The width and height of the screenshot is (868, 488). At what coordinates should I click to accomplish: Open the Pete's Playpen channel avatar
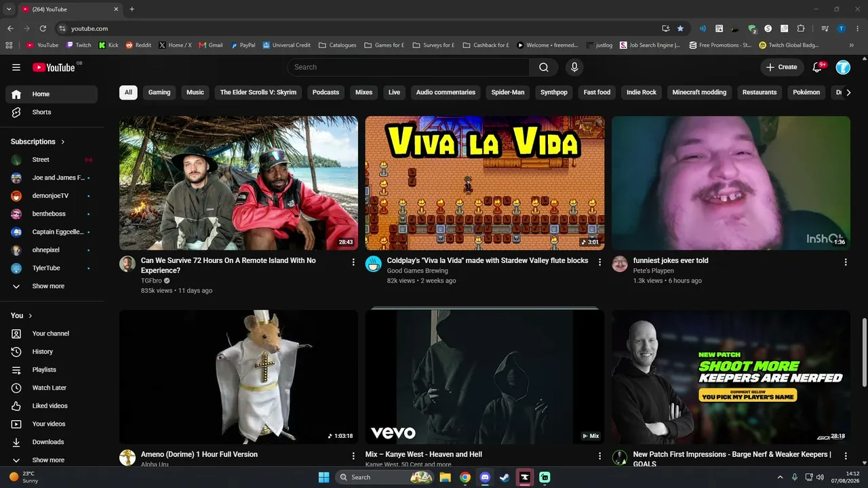click(620, 264)
